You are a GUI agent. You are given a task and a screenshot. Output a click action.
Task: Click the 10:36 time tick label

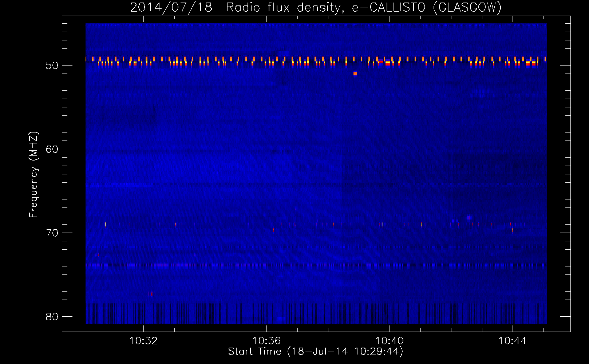point(266,341)
